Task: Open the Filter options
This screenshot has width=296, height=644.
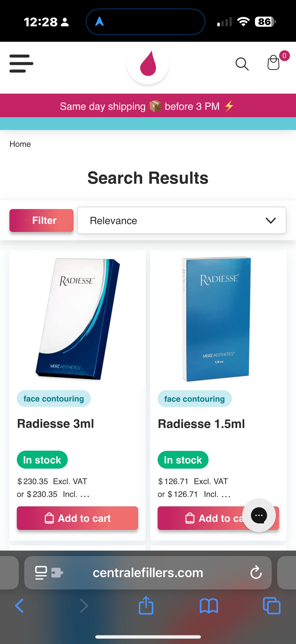Action: (41, 221)
